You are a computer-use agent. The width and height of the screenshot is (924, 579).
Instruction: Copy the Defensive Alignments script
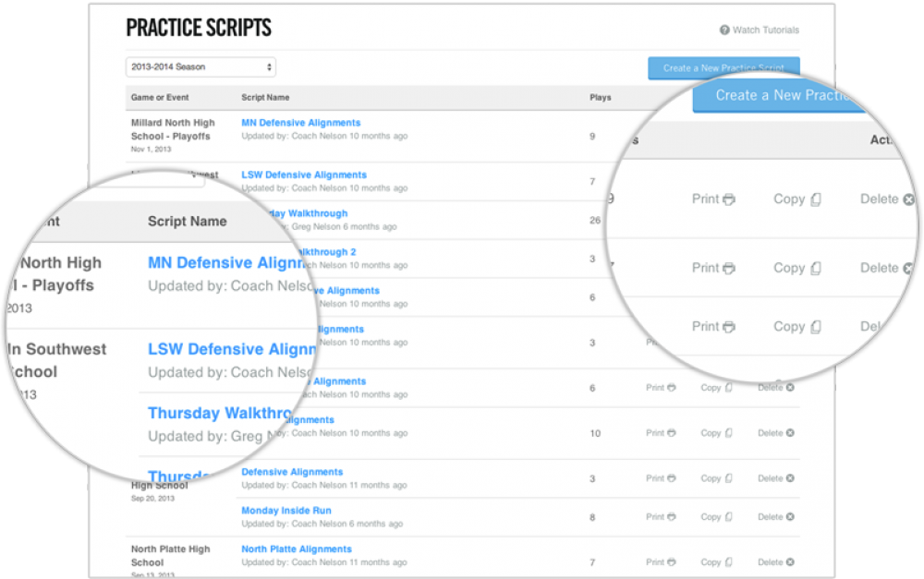point(716,477)
